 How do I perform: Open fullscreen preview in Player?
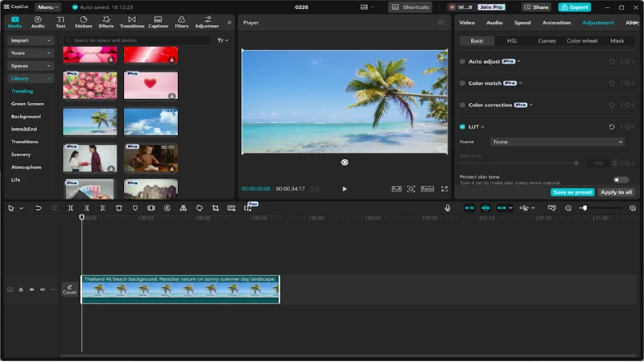pyautogui.click(x=444, y=189)
